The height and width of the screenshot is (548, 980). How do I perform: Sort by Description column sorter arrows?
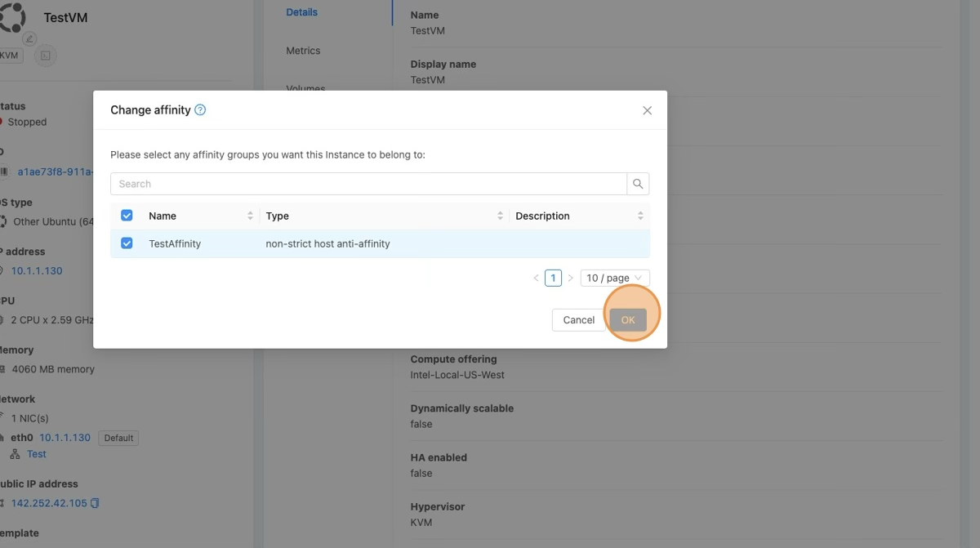pos(640,216)
